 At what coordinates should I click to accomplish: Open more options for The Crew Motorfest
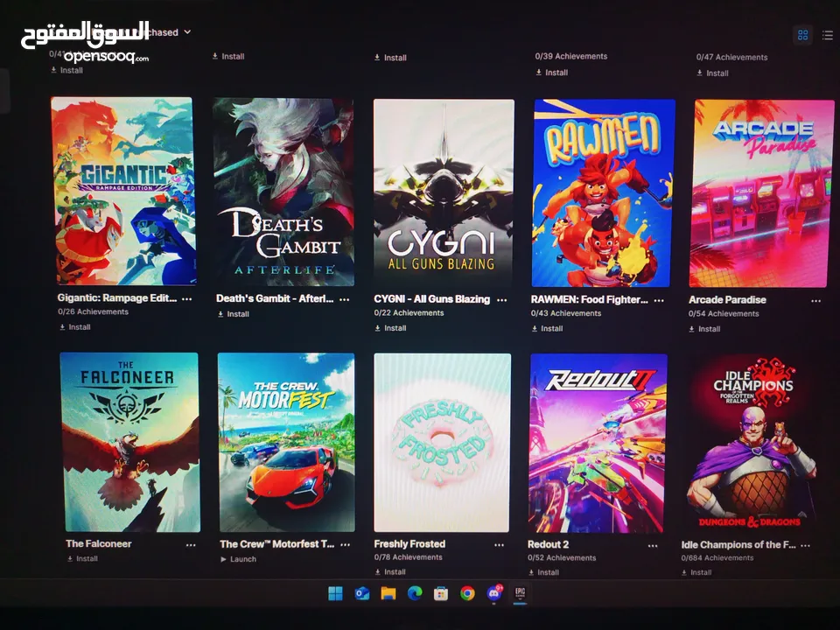[x=346, y=545]
